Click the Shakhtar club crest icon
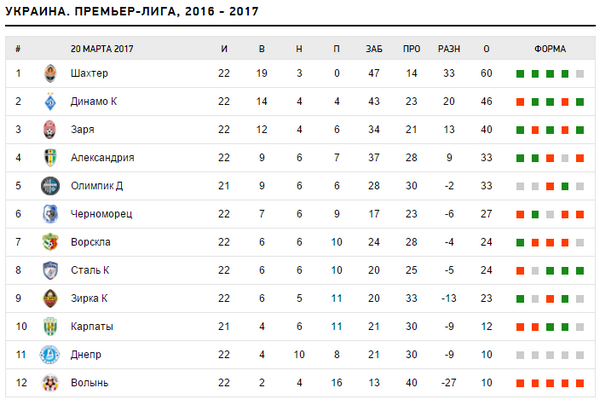Viewport: 600px width, 400px height. coord(50,73)
